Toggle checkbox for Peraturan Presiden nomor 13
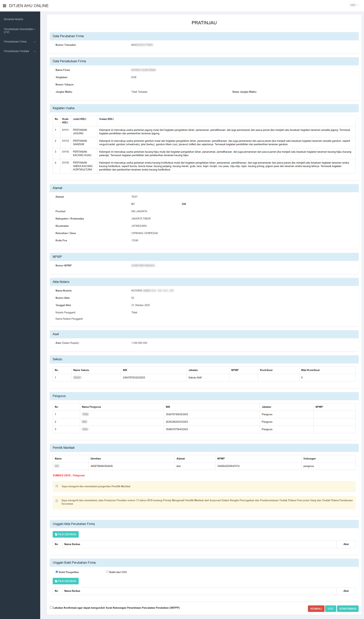The width and height of the screenshot is (364, 619). click(57, 501)
